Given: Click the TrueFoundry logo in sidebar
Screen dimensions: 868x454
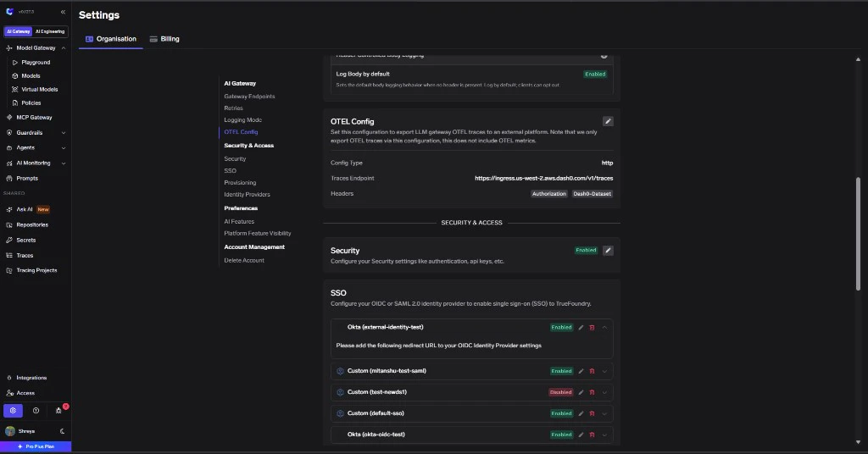Looking at the screenshot, I should [x=9, y=12].
